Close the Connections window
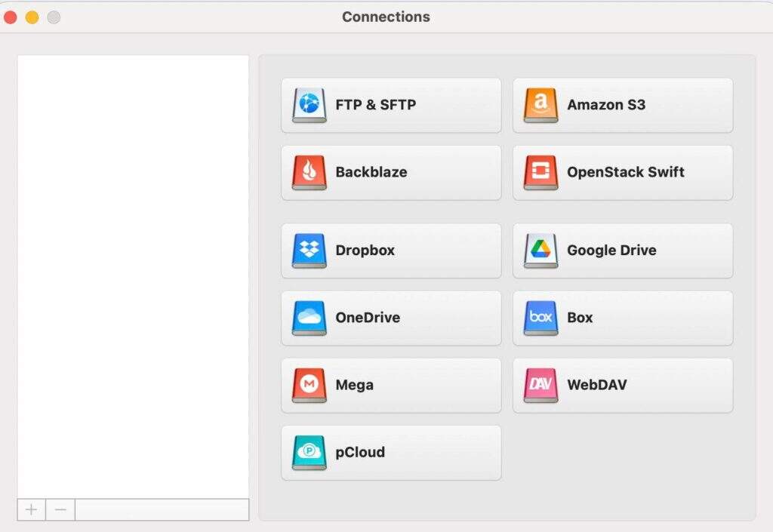The width and height of the screenshot is (773, 532). [x=11, y=17]
